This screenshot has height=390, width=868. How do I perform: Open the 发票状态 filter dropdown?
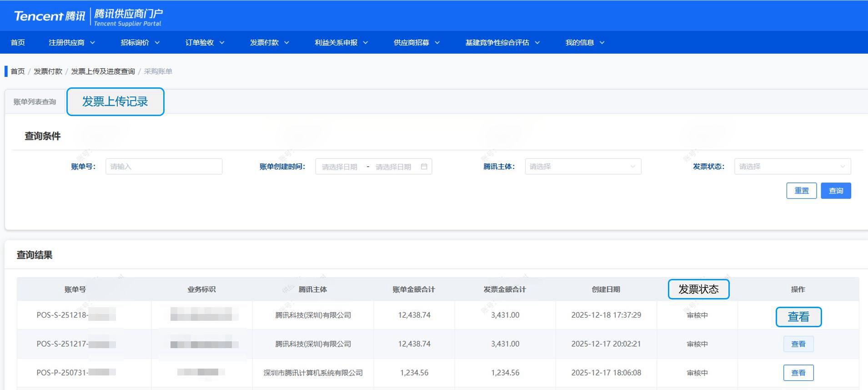[x=793, y=167]
